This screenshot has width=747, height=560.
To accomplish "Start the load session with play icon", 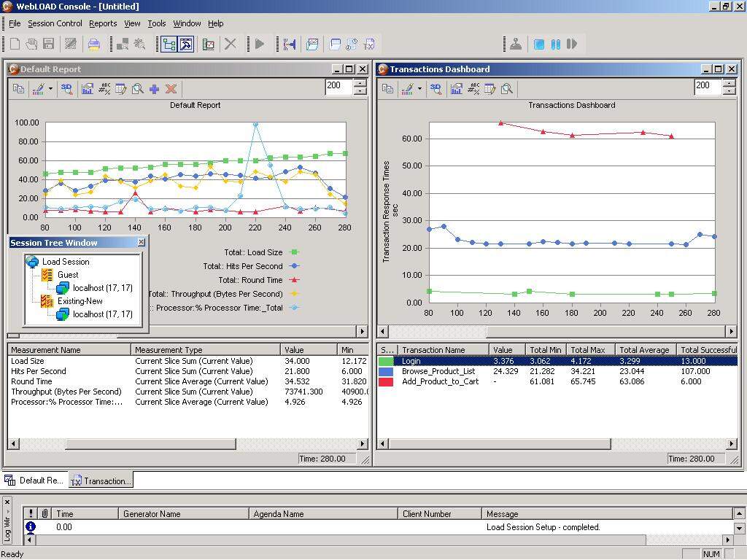I will click(x=260, y=44).
